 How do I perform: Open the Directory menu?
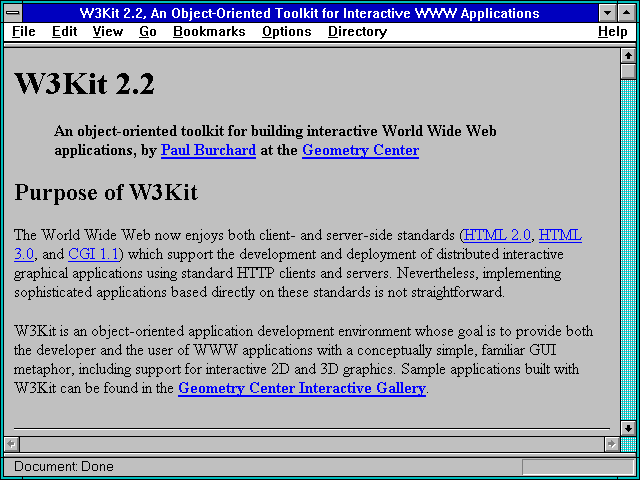point(358,32)
